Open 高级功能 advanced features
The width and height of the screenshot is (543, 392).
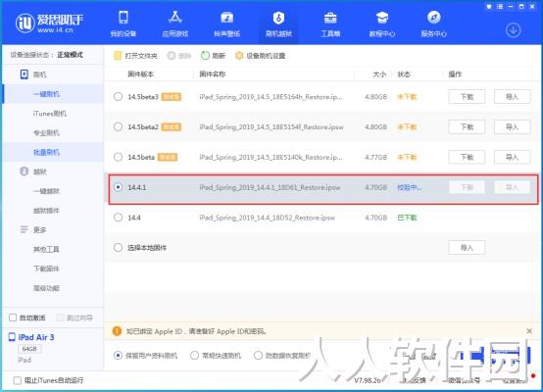pyautogui.click(x=46, y=288)
